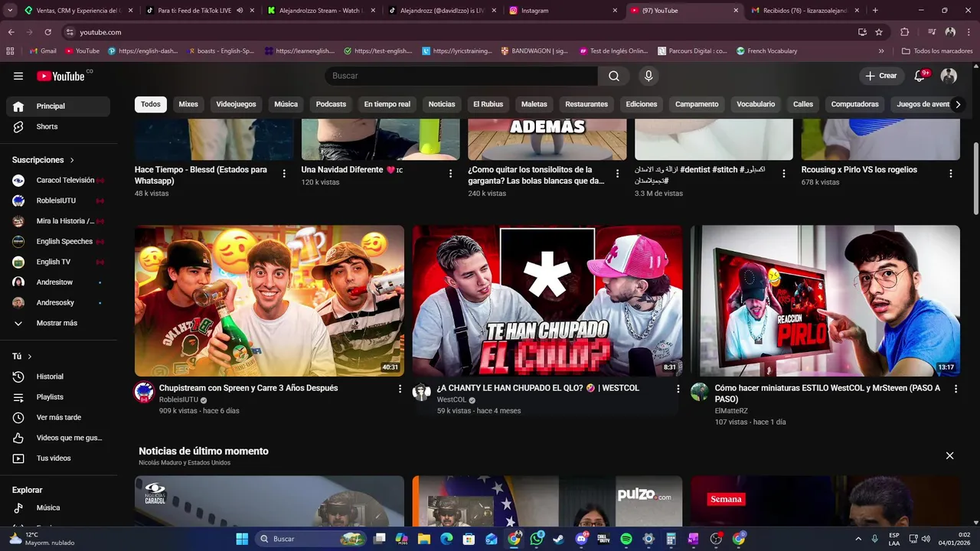
Task: Click the taskbar Buscar search box
Action: 312,539
